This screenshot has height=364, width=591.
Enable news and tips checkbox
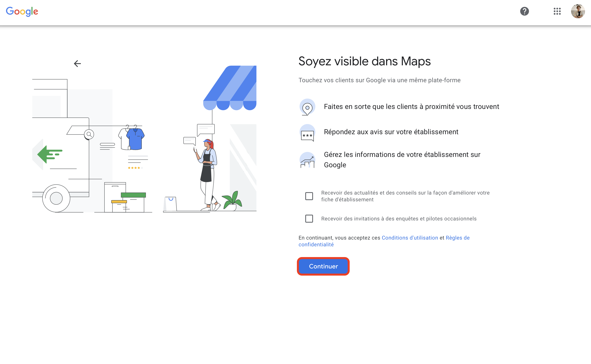point(309,196)
